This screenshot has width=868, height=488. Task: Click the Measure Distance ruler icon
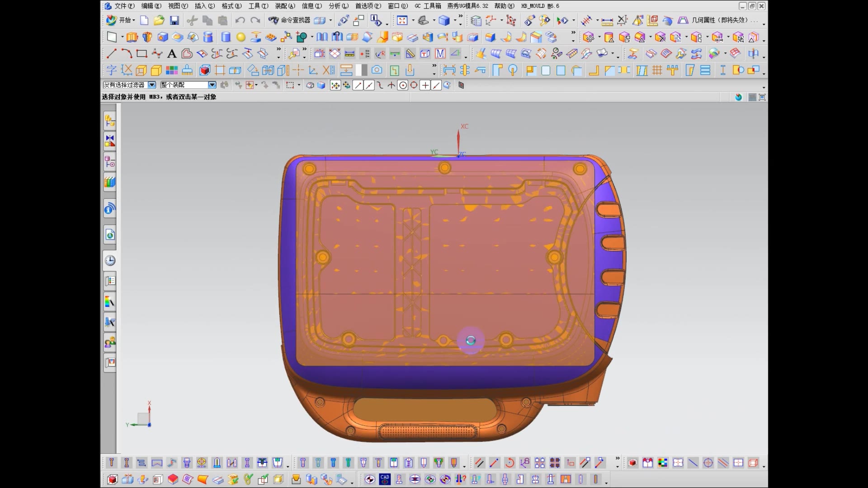point(607,21)
